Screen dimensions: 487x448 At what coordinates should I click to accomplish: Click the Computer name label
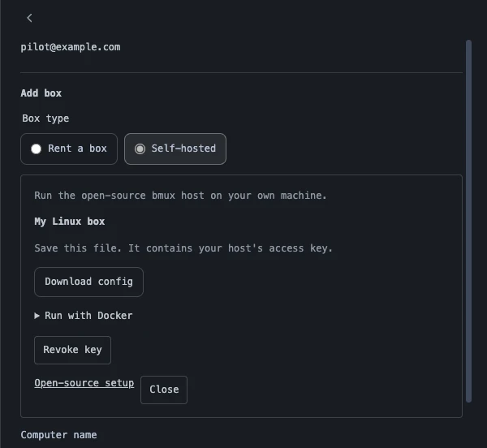[58, 435]
